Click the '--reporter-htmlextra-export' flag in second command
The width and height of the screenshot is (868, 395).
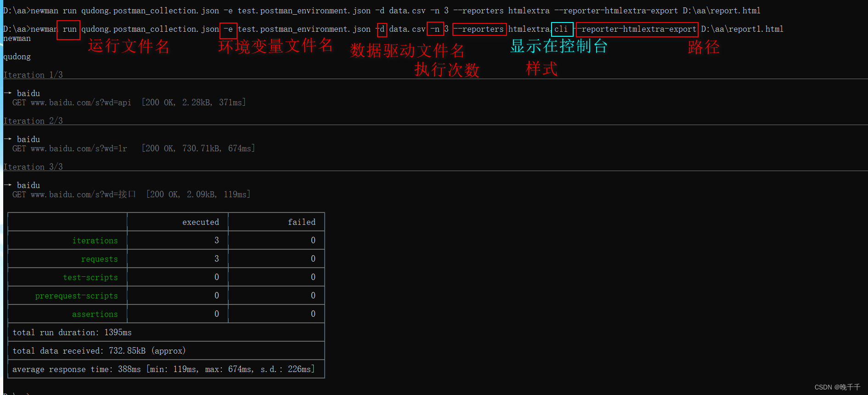coord(637,29)
